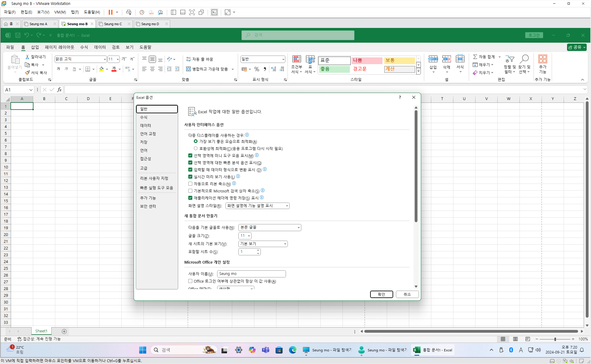Click the zoom slider in the status bar
This screenshot has width=591, height=364.
(555, 339)
